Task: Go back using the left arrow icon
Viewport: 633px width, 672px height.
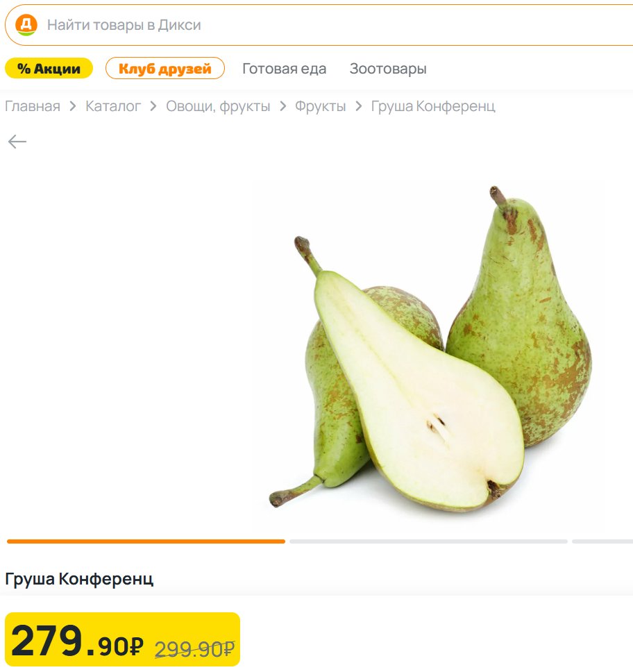Action: [17, 142]
